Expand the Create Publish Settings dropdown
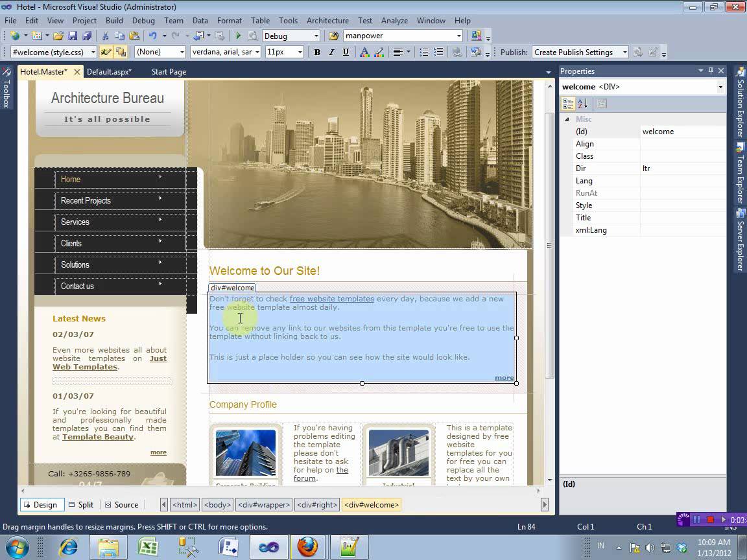Screen dimensions: 747x560 tap(624, 52)
